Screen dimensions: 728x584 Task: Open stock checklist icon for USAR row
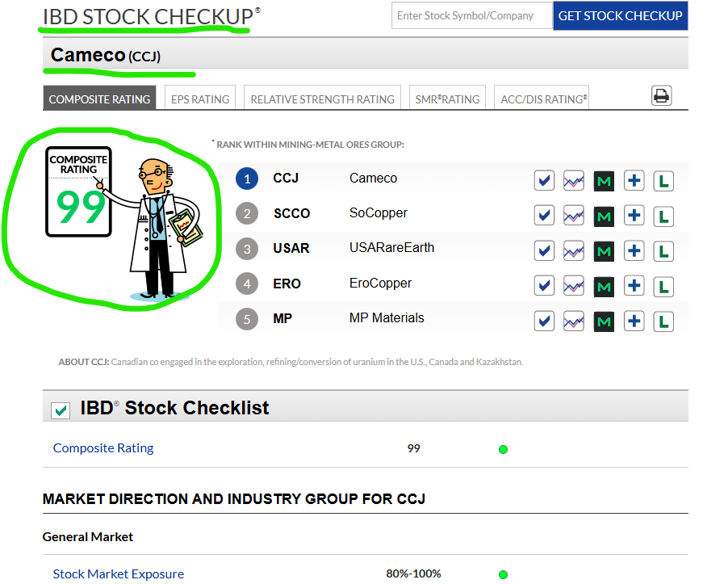click(544, 251)
